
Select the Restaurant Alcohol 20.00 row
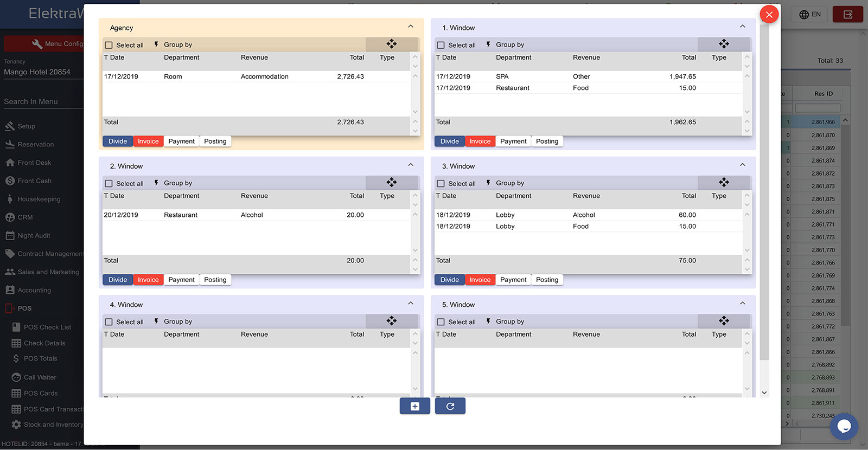coord(257,215)
